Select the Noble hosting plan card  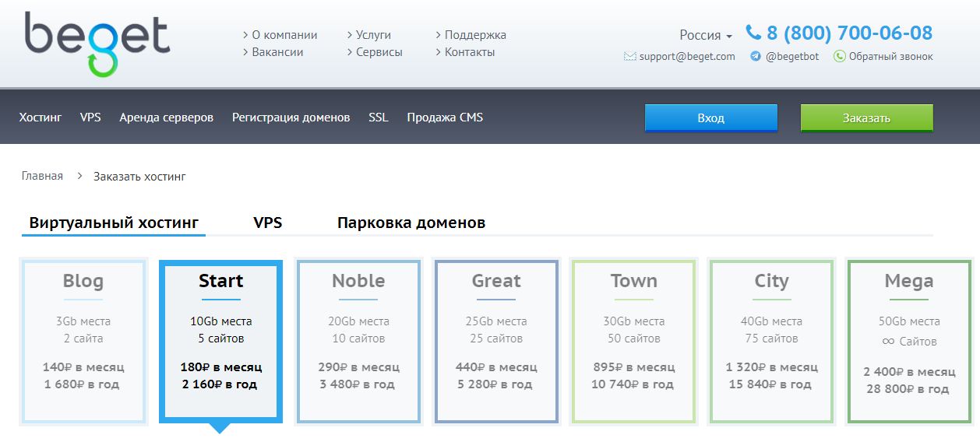(x=358, y=342)
